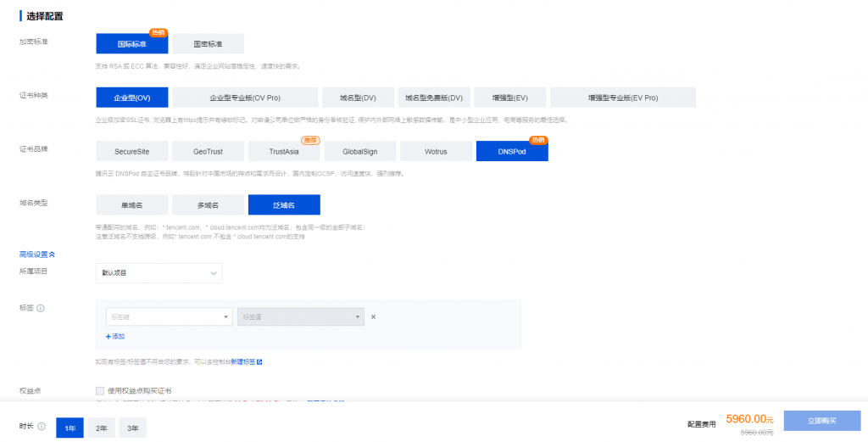Select 增强型(EV) certificate type

tap(509, 98)
